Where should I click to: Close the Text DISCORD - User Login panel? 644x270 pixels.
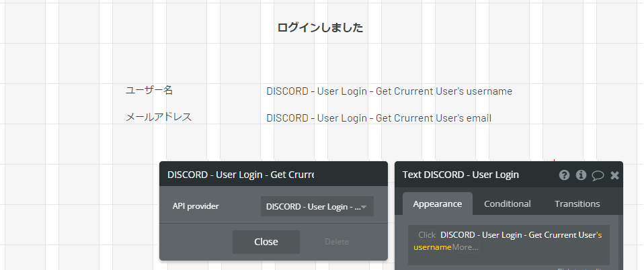click(614, 175)
